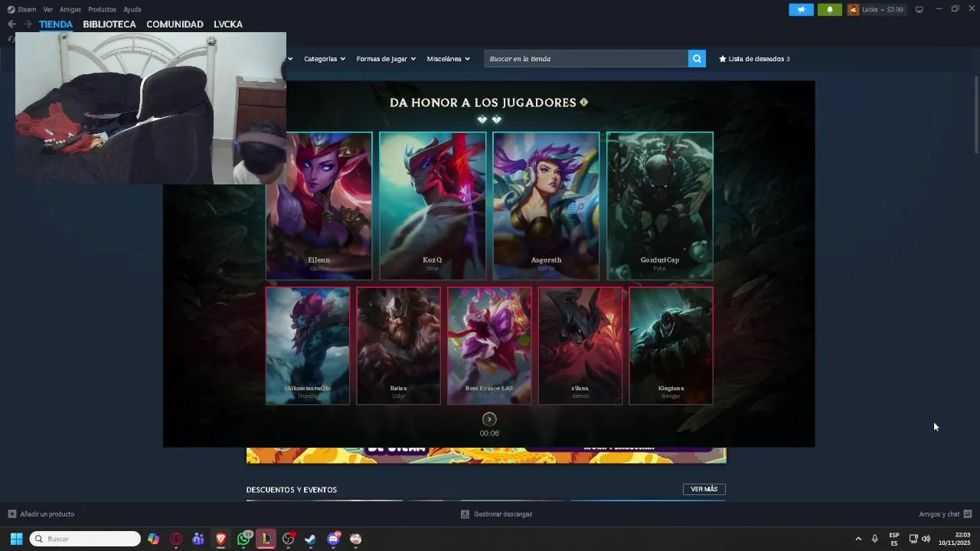Open League of Legends taskbar icon
This screenshot has width=980, height=551.
coord(266,539)
